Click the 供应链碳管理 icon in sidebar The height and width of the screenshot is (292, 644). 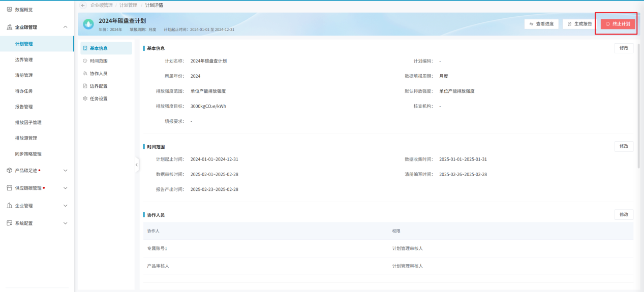[9, 188]
